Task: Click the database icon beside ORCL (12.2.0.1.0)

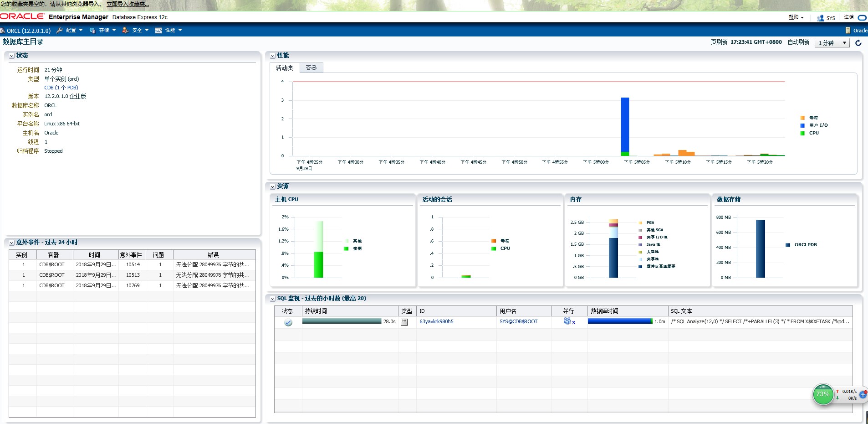Action: [x=2, y=31]
